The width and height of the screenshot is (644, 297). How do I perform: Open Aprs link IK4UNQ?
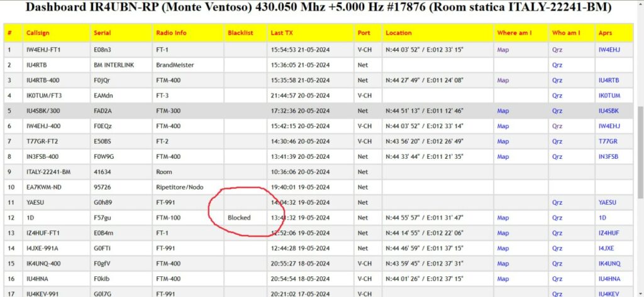(609, 263)
